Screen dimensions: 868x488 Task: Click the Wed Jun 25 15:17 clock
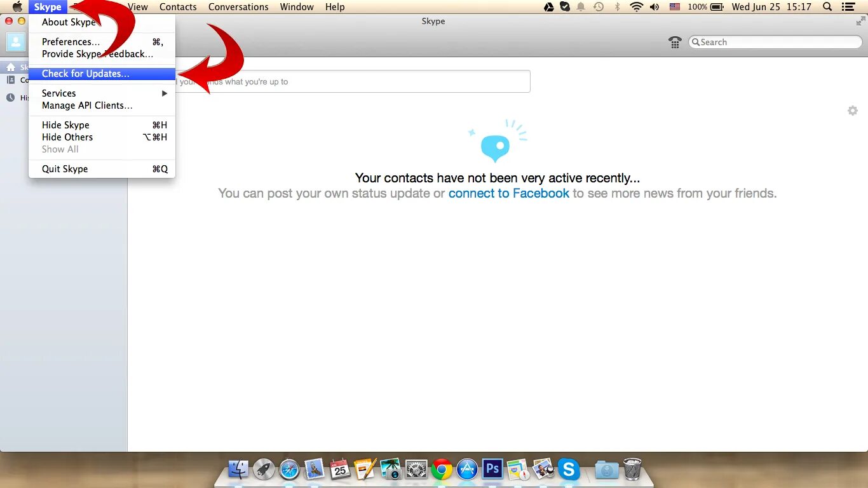click(771, 7)
